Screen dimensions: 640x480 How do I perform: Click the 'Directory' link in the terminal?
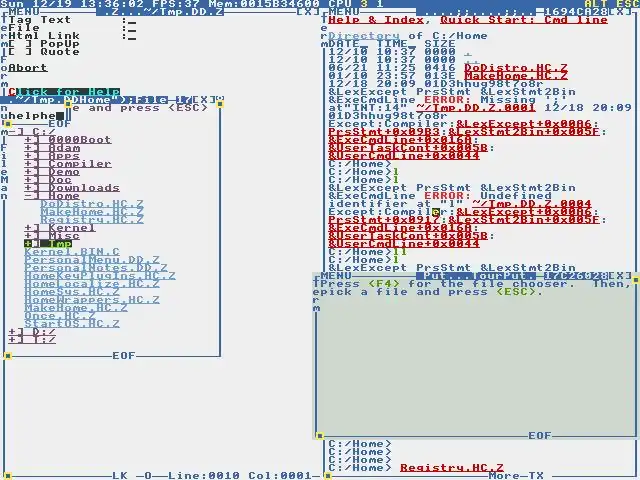364,36
